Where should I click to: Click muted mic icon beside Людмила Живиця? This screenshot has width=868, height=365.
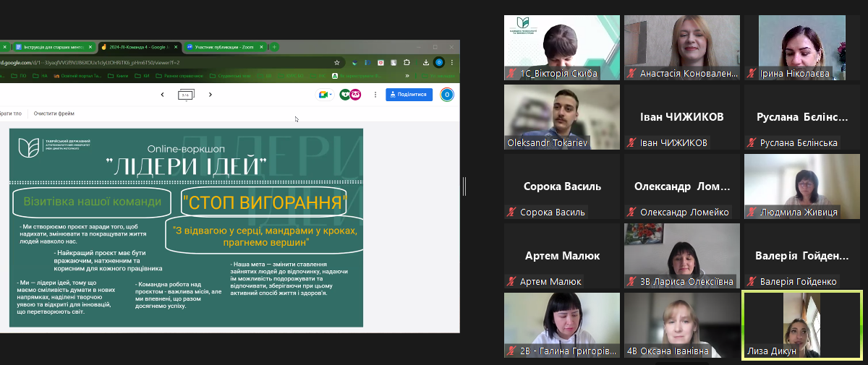point(752,212)
